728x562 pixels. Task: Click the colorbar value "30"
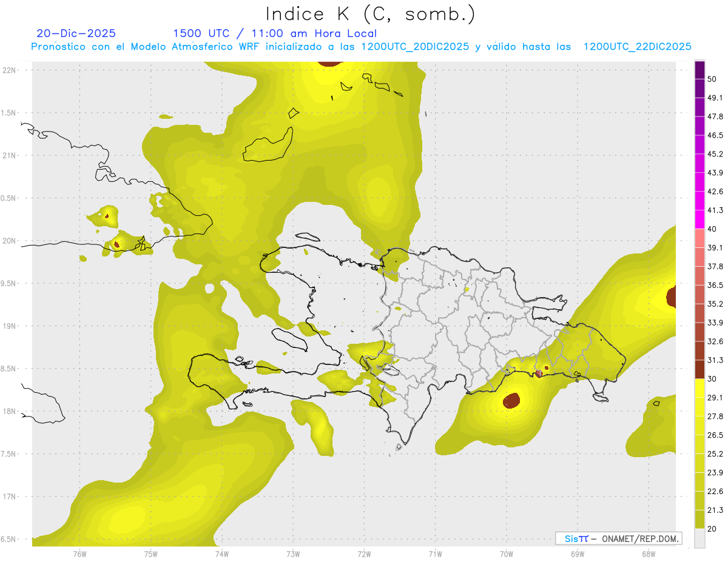pyautogui.click(x=712, y=379)
